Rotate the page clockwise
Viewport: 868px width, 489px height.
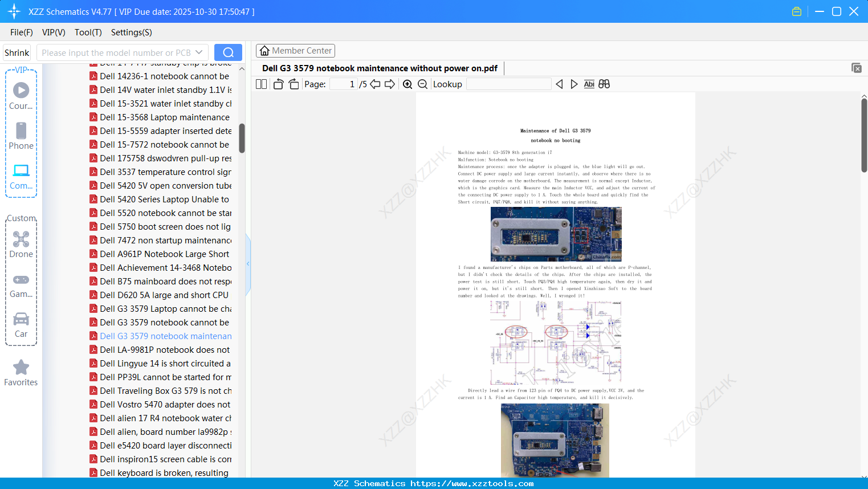[294, 84]
